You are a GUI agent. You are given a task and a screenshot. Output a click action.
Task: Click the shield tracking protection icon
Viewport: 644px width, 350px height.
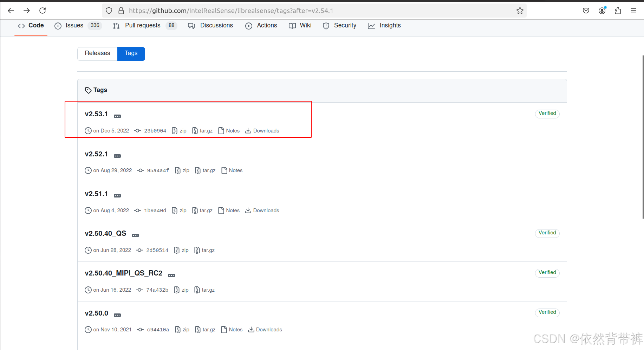[x=109, y=11]
